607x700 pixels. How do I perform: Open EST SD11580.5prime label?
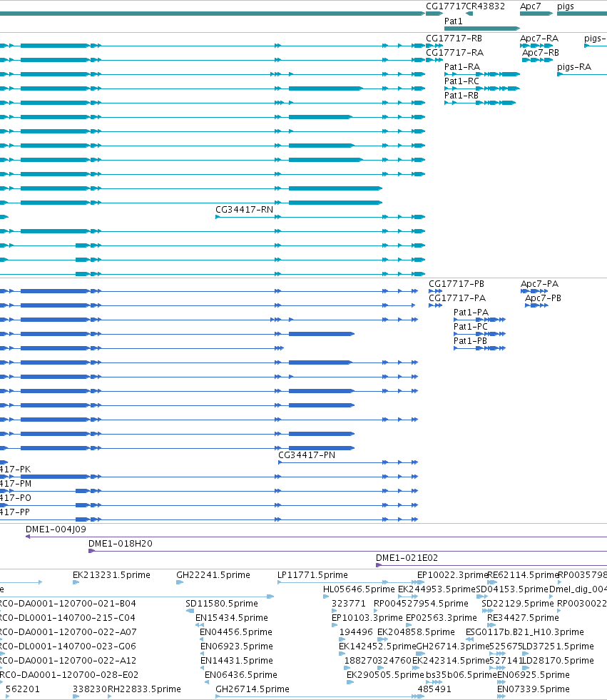(x=222, y=604)
